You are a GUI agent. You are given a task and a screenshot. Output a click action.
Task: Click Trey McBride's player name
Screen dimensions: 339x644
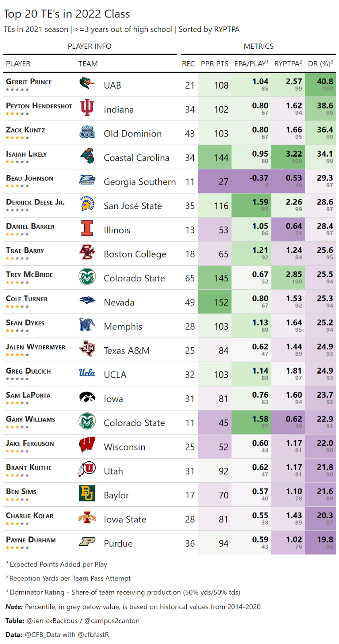(x=29, y=275)
